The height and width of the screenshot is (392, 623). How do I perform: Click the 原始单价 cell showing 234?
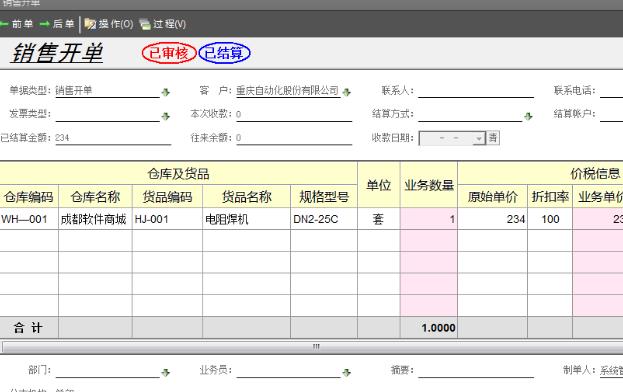[493, 219]
